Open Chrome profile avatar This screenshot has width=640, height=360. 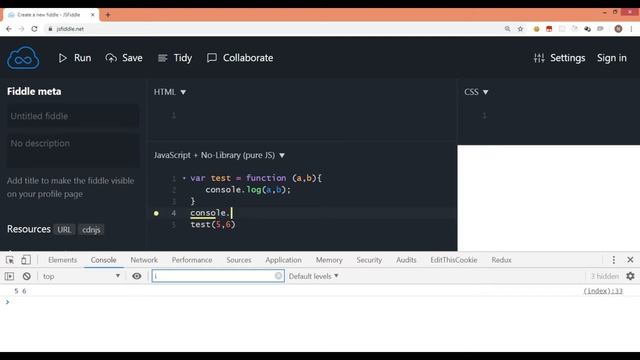(x=618, y=29)
